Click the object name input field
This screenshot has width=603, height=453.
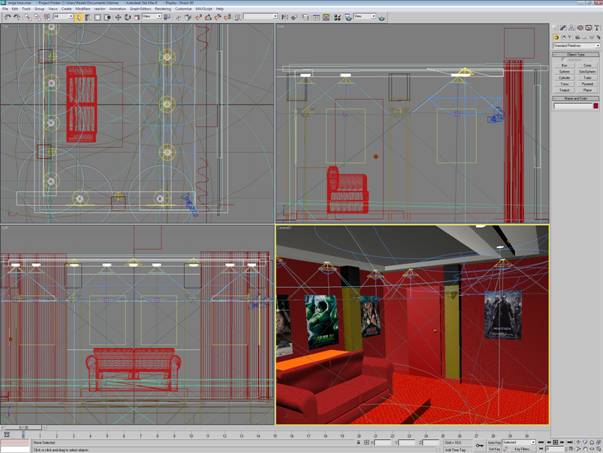[x=572, y=106]
